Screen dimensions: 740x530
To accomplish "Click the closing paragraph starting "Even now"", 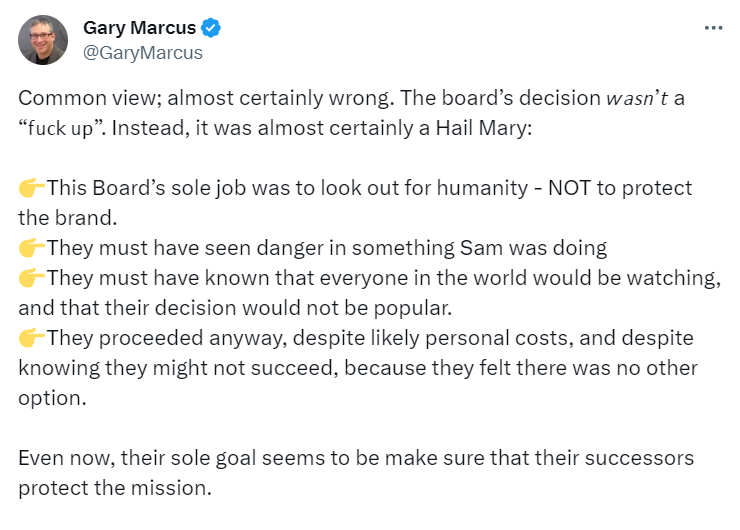I will point(356,473).
